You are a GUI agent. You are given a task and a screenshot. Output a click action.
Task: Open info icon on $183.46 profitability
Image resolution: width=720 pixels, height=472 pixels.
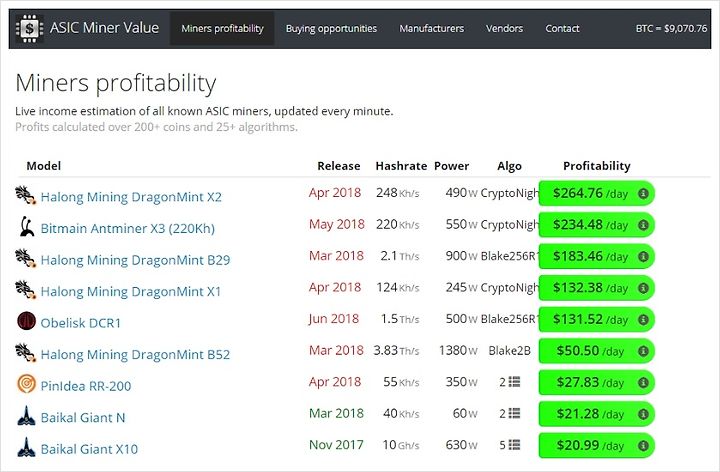643,256
